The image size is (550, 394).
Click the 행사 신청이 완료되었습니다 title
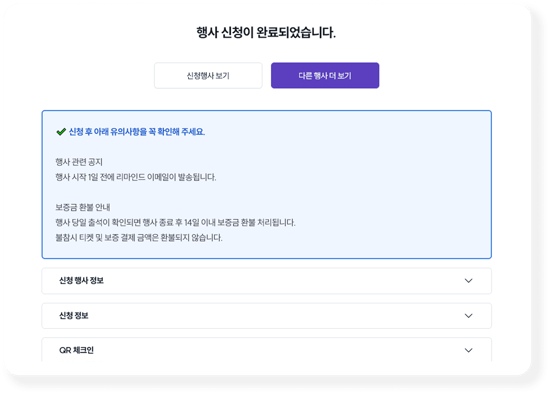[266, 33]
